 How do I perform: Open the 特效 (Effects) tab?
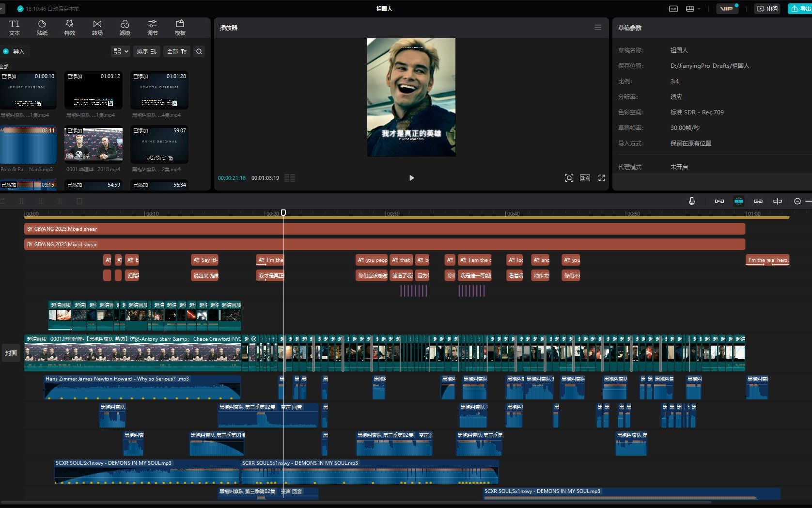(x=70, y=28)
